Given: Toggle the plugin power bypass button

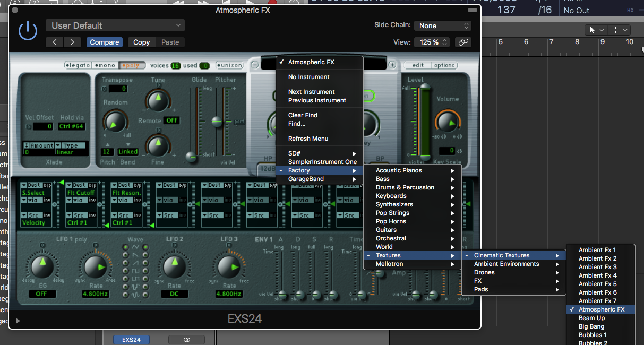Looking at the screenshot, I should click(x=28, y=31).
